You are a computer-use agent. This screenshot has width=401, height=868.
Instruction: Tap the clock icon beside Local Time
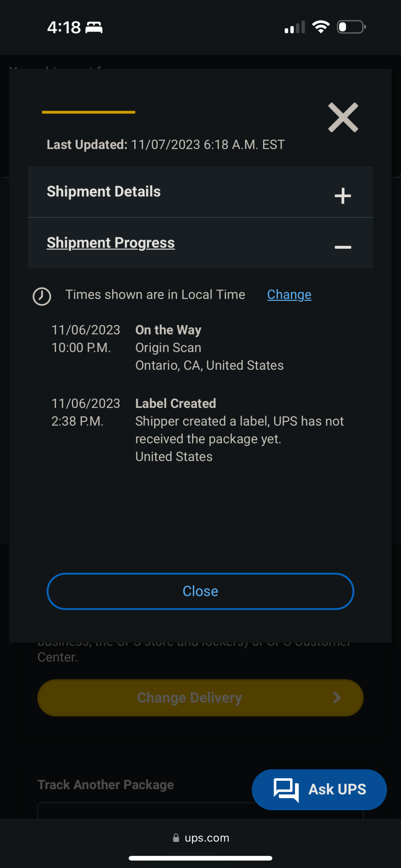pos(42,296)
